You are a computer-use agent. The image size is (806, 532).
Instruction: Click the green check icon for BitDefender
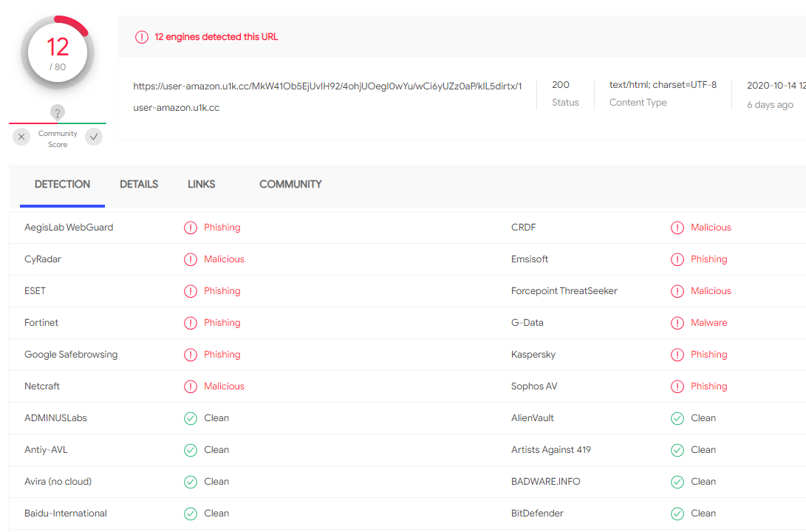pos(677,514)
